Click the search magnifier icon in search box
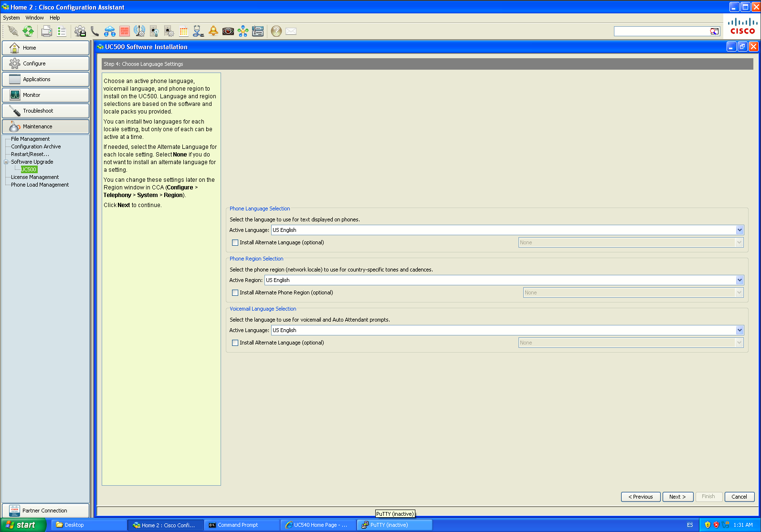The height and width of the screenshot is (532, 761). coord(714,31)
